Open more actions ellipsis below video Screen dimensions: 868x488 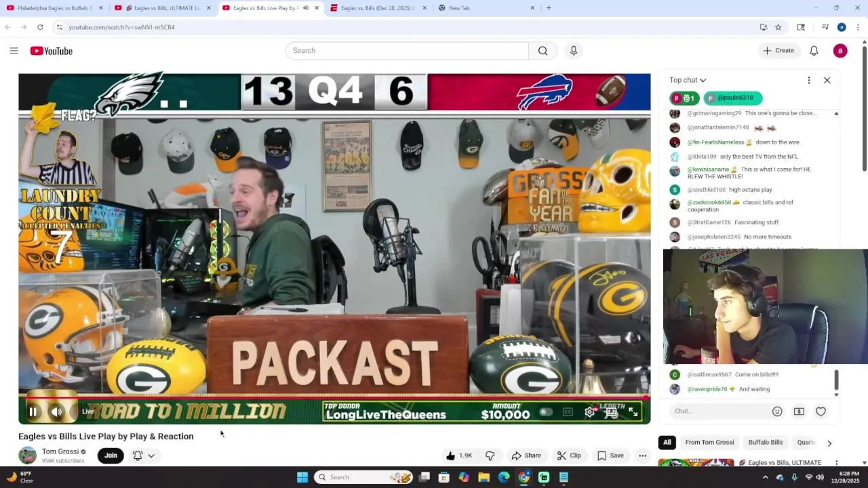pyautogui.click(x=642, y=455)
